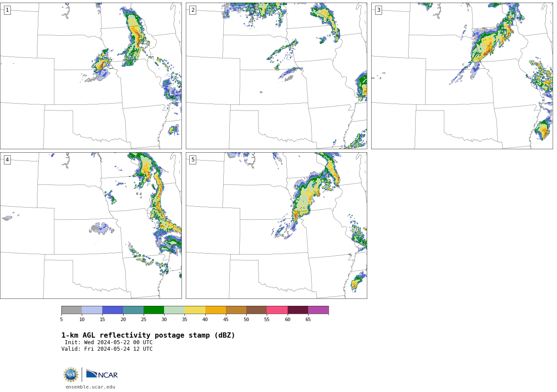Open the ensemble.ucar.edu link
Image resolution: width=557 pixels, height=392 pixels.
tap(91, 387)
